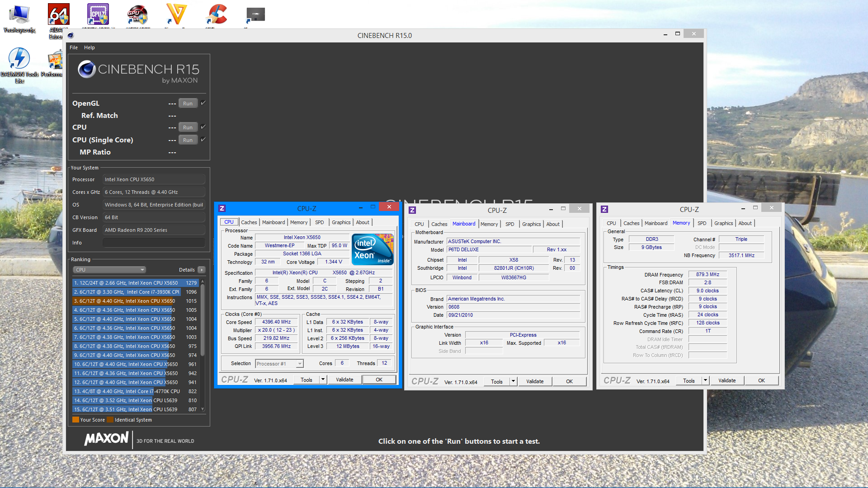Click NB Frequency value 3517.1 MHz
868x488 pixels.
[x=741, y=256]
